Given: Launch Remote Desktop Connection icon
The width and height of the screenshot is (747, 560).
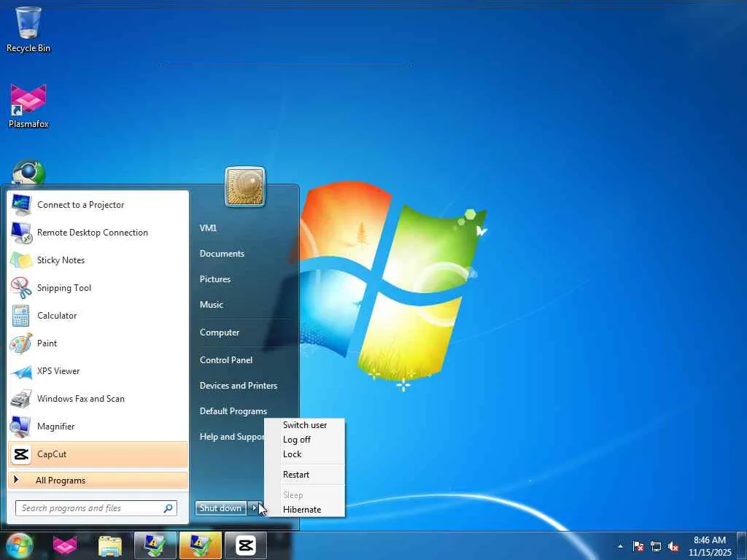Looking at the screenshot, I should 21,233.
